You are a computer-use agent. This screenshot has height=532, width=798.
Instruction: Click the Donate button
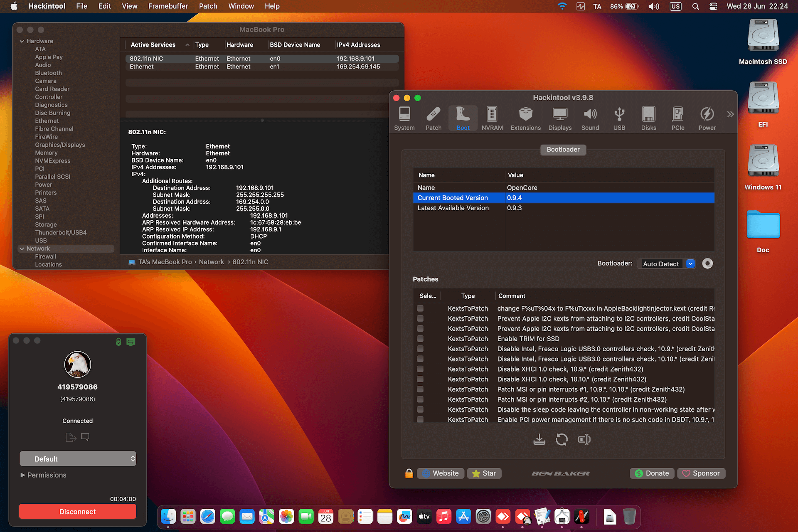[x=652, y=473]
